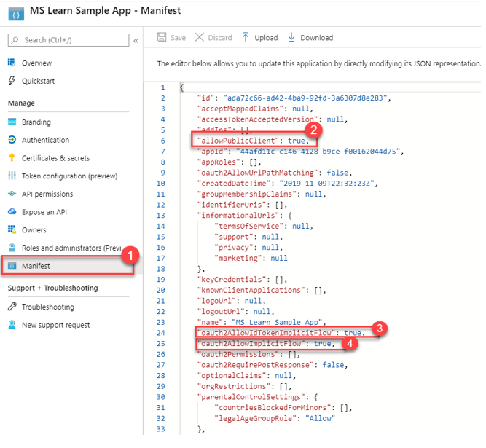
Task: Open the Owners page
Action: (34, 230)
